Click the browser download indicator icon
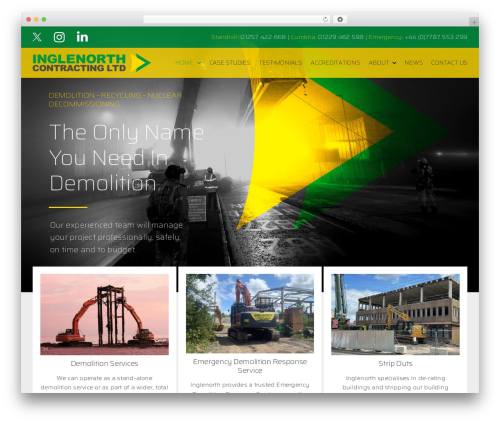 tap(340, 19)
